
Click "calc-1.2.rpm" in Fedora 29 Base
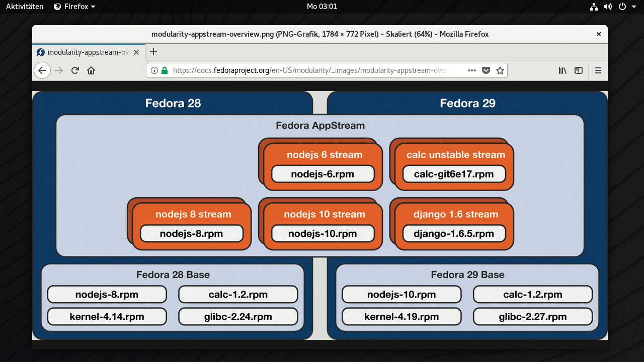click(533, 295)
